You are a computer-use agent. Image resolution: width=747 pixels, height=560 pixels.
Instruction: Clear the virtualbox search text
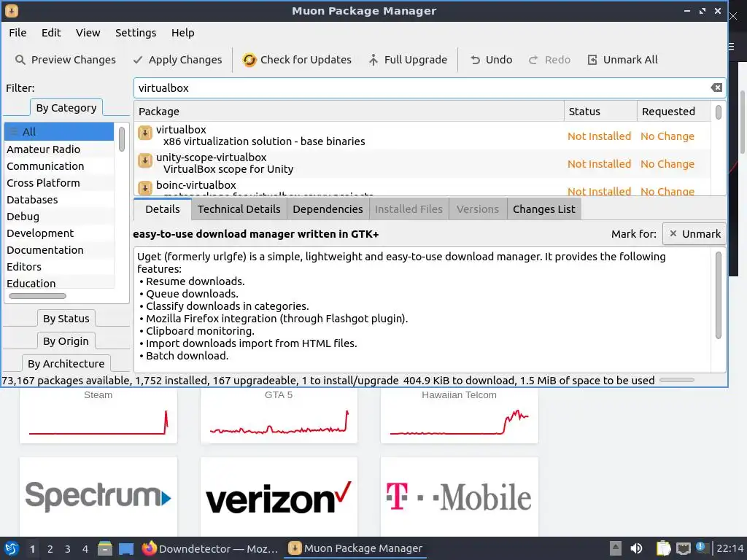[x=716, y=87]
